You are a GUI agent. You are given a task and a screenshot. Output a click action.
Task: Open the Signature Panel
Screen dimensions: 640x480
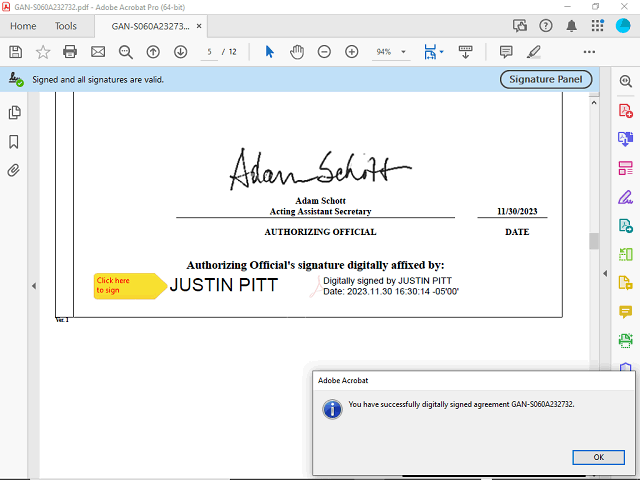tap(546, 79)
